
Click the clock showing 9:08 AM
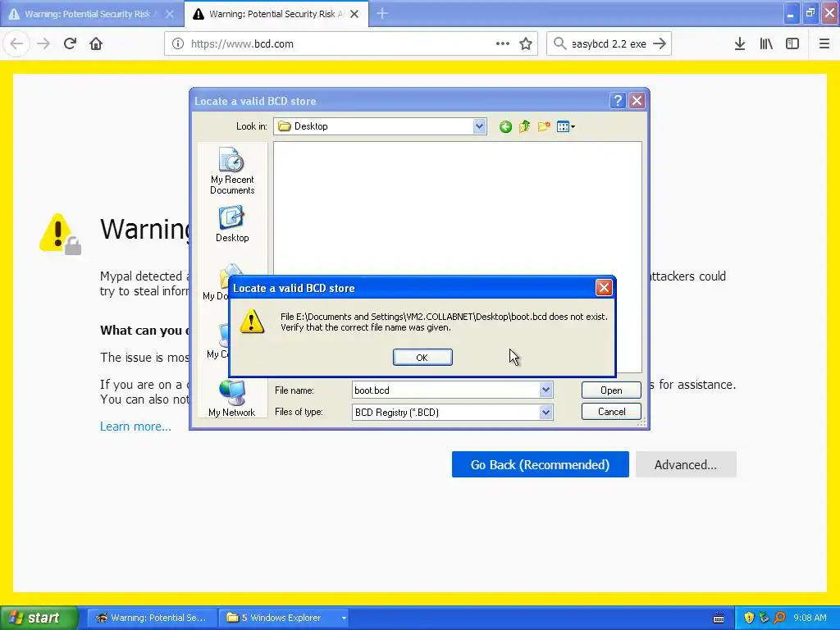[810, 618]
